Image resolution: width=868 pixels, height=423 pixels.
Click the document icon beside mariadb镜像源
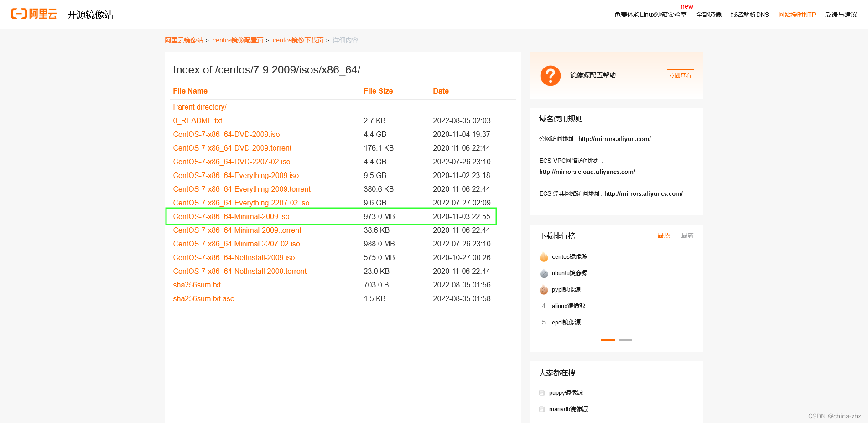[542, 409]
